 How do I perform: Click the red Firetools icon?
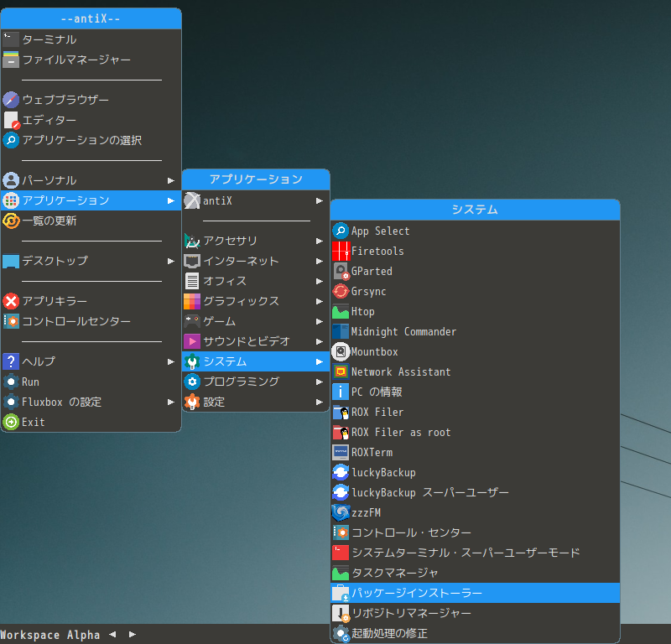[341, 252]
